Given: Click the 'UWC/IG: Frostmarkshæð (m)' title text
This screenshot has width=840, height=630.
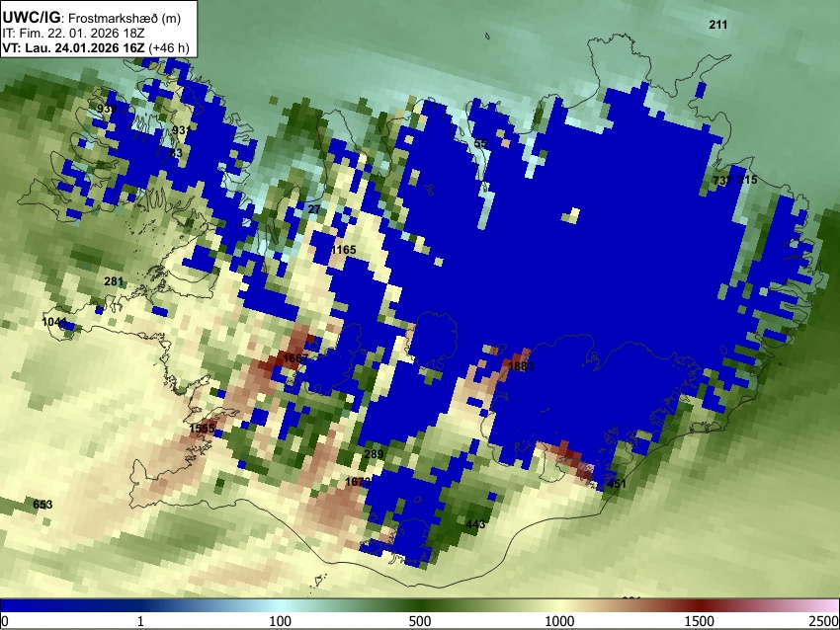Looking at the screenshot, I should click(x=92, y=18).
